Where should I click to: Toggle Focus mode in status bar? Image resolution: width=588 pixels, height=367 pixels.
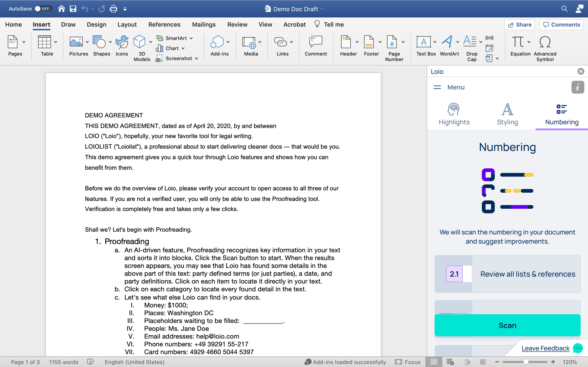coord(408,362)
